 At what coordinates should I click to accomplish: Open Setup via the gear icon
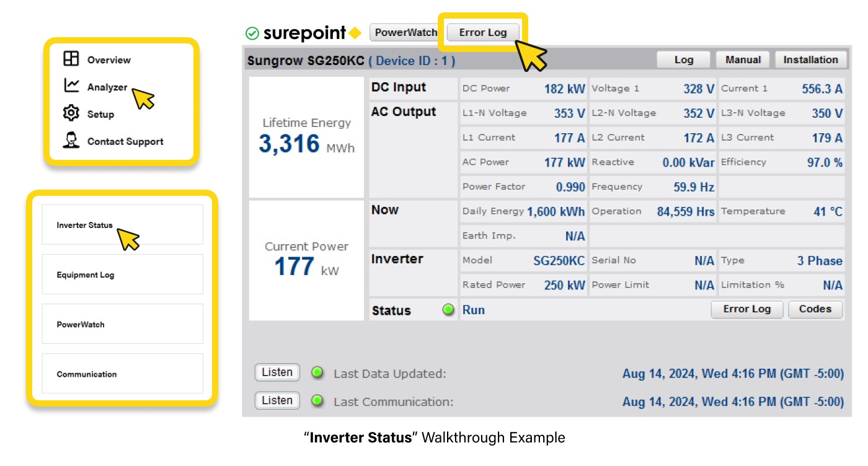pyautogui.click(x=71, y=114)
